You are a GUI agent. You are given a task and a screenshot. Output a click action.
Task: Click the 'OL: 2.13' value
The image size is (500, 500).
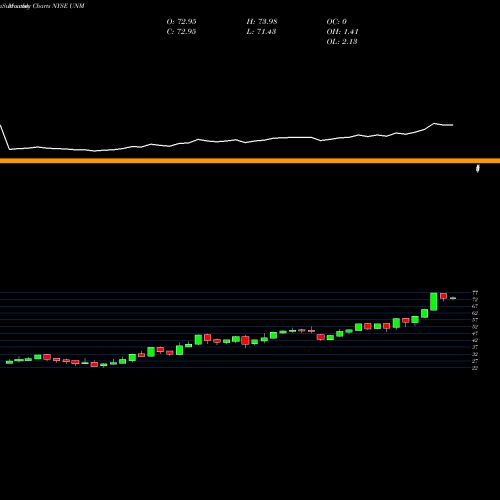point(342,42)
